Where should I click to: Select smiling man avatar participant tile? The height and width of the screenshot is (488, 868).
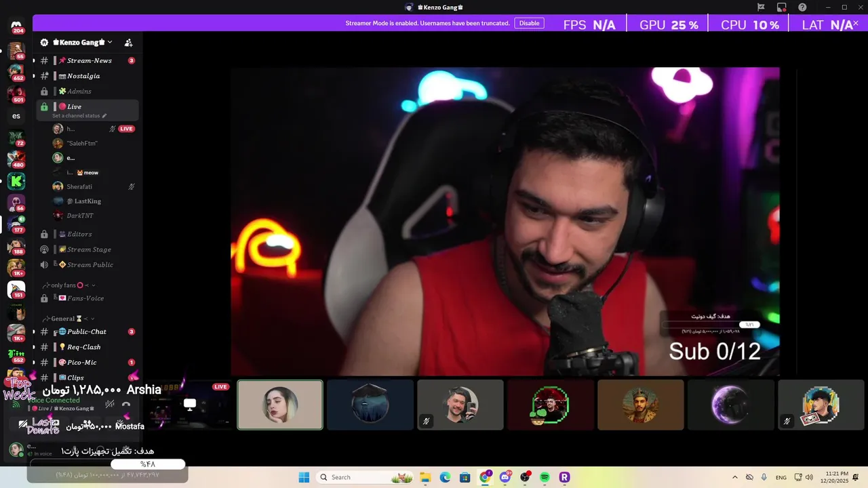(x=460, y=405)
